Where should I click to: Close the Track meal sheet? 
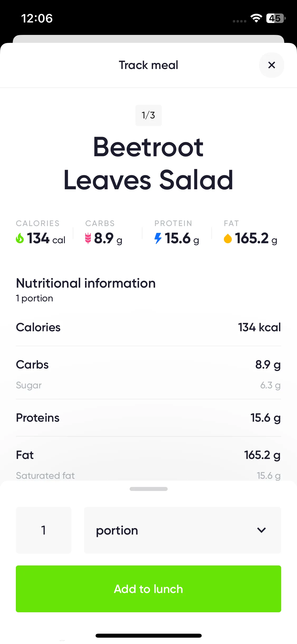271,65
